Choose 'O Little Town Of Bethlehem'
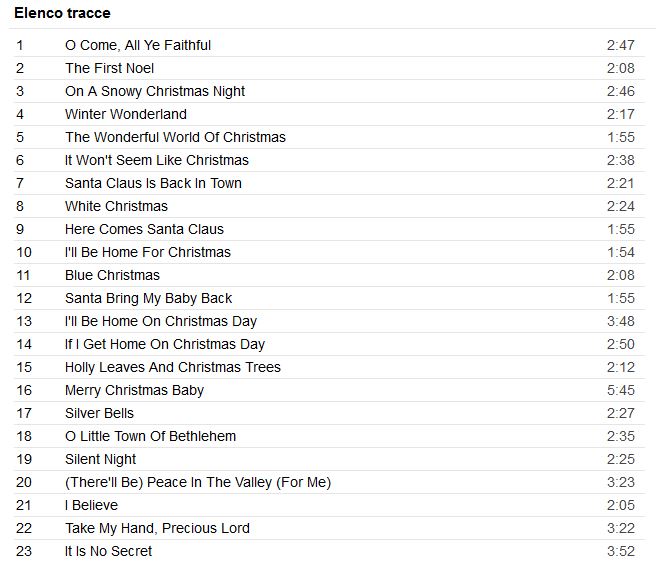657x579 pixels. 150,436
